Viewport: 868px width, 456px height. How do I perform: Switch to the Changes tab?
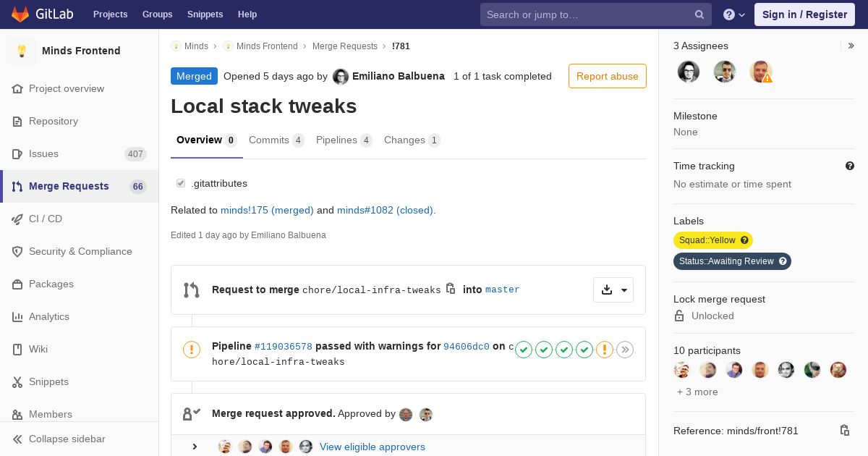click(412, 140)
